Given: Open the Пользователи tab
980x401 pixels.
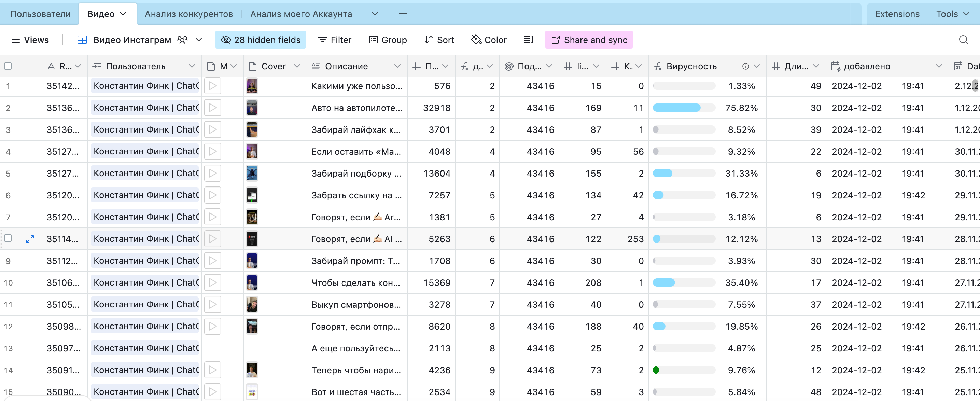Looking at the screenshot, I should click(40, 14).
